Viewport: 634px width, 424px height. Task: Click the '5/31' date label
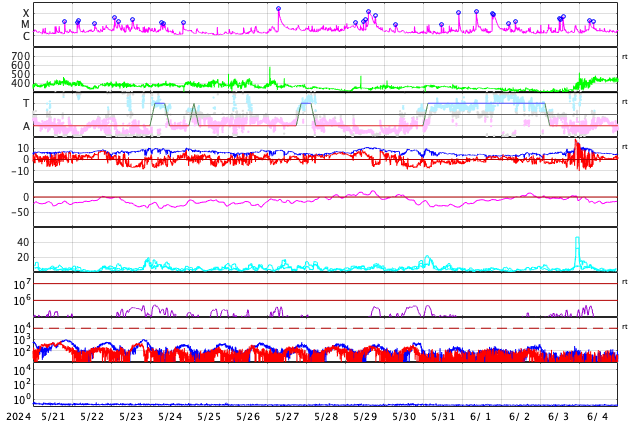[443, 417]
